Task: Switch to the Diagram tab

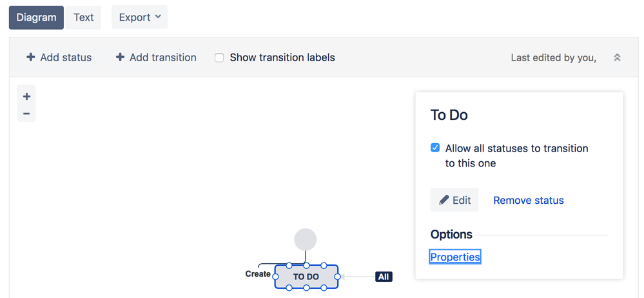Action: 36,17
